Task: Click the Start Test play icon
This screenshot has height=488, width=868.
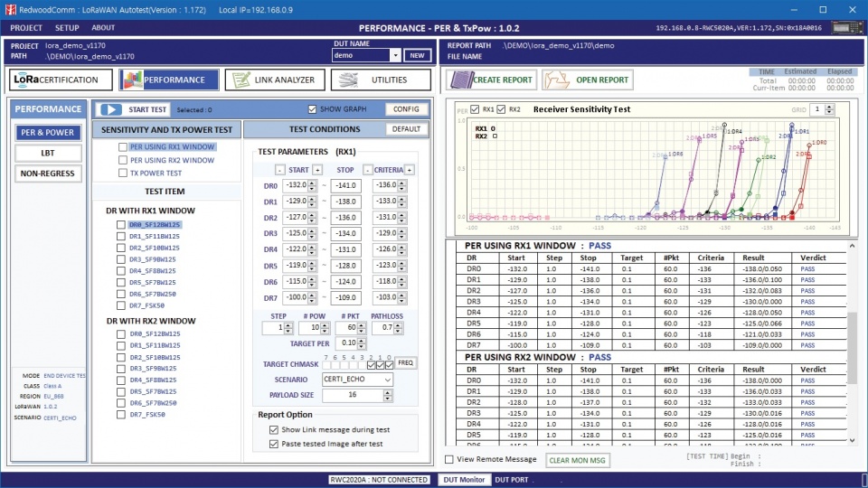Action: pyautogui.click(x=111, y=109)
